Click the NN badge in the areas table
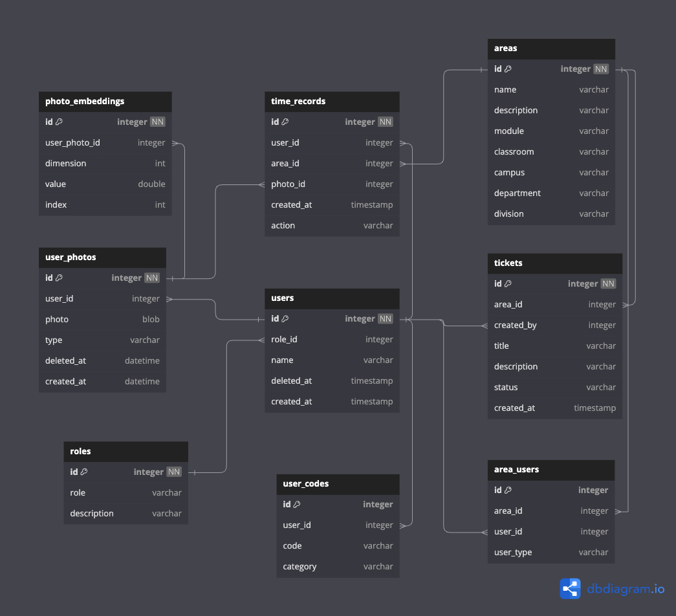The width and height of the screenshot is (676, 616). click(x=601, y=69)
